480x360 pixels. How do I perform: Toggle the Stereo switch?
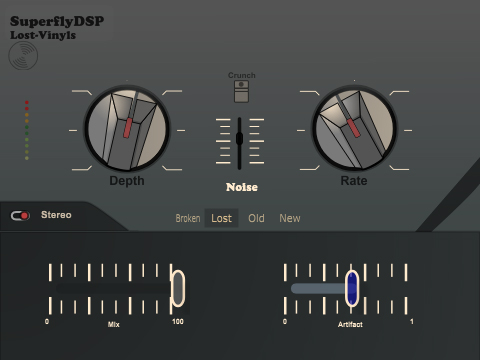[x=20, y=216]
